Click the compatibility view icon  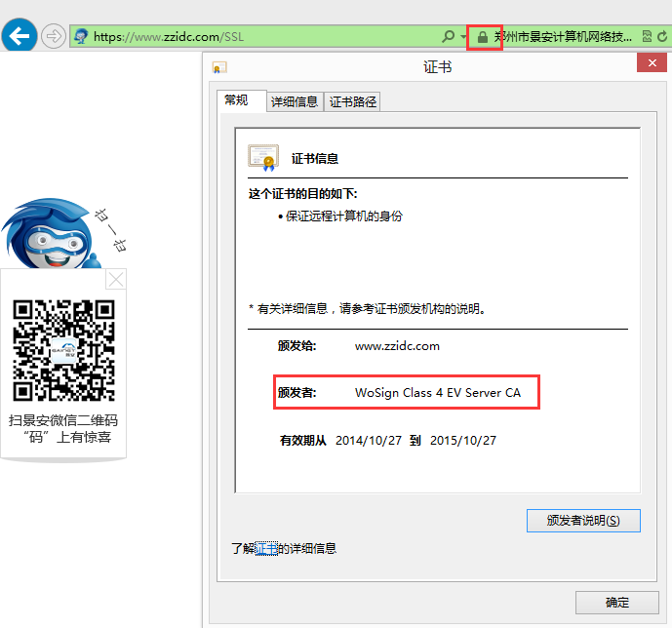[x=647, y=36]
